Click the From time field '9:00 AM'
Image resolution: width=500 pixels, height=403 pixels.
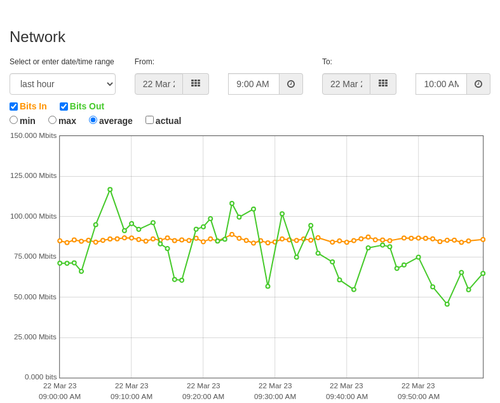pyautogui.click(x=254, y=84)
